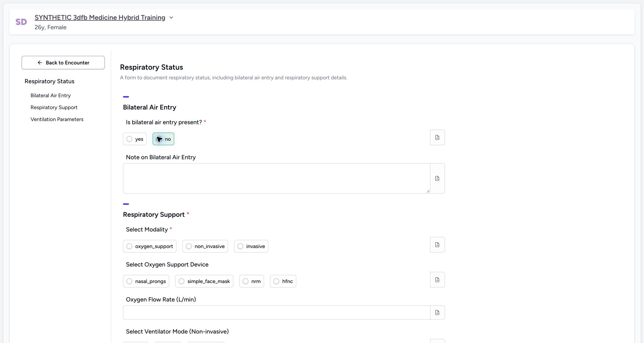Focus the Oxygen Flow Rate input field
This screenshot has height=343, width=644.
point(277,312)
